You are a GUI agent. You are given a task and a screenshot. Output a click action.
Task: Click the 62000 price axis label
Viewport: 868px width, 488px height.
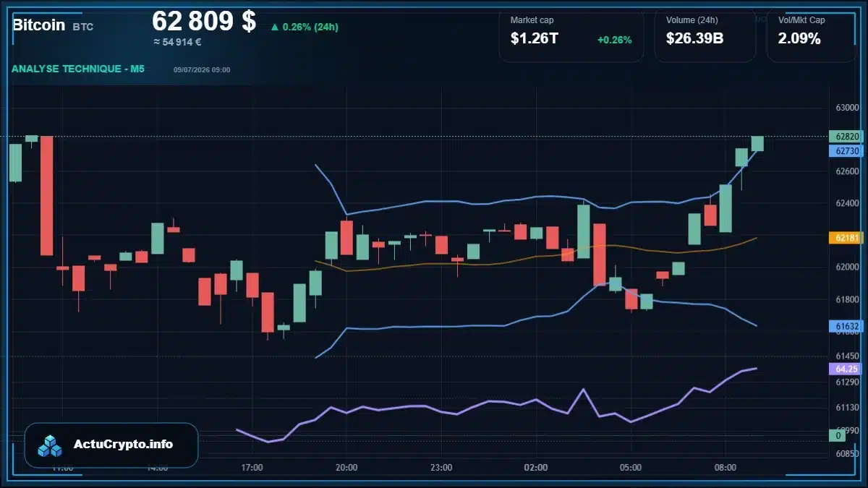click(847, 267)
